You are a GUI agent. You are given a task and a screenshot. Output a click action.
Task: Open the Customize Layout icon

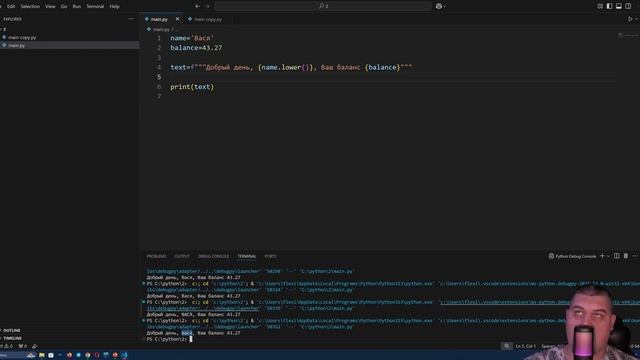coord(600,6)
